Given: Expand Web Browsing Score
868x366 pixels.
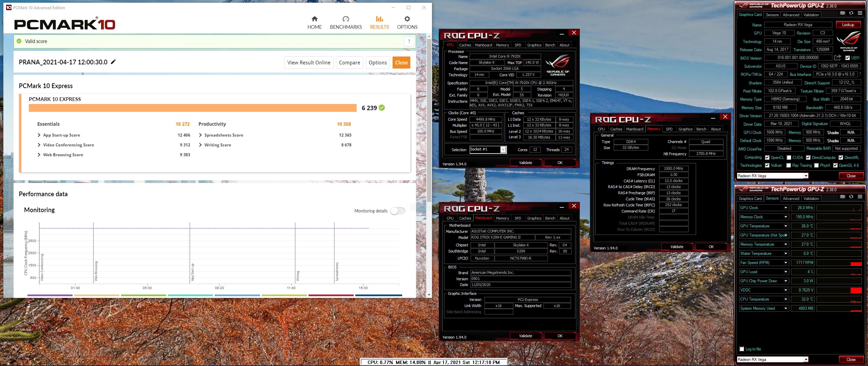Looking at the screenshot, I should pos(39,155).
